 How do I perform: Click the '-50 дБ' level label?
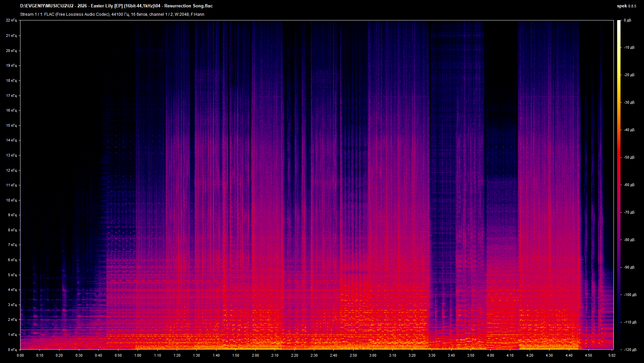(x=629, y=158)
